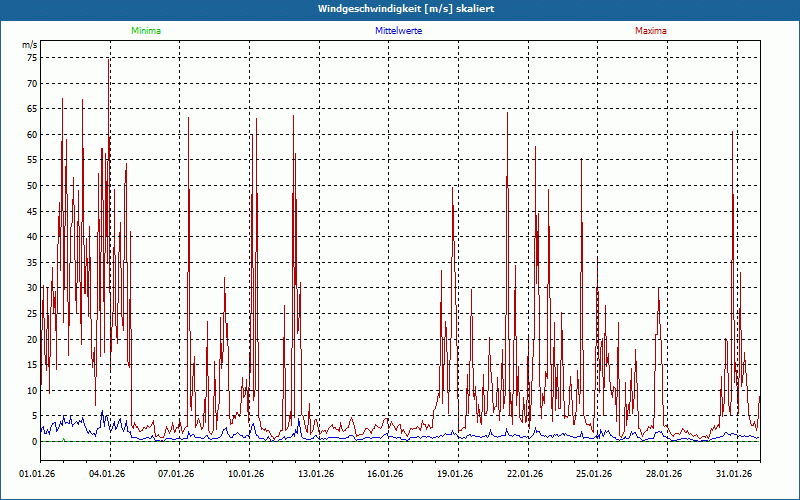
Task: Click the highest red peak near 04.01.26
Action: pos(109,60)
